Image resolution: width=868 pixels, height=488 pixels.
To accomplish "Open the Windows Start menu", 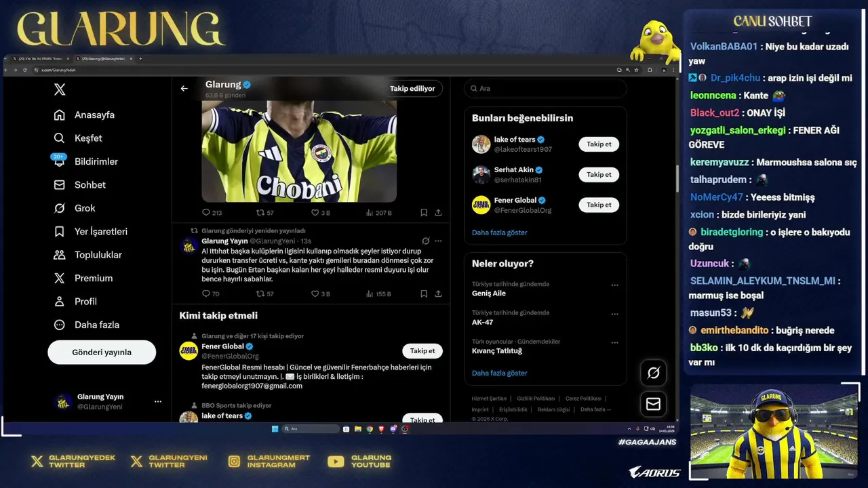I will (275, 429).
